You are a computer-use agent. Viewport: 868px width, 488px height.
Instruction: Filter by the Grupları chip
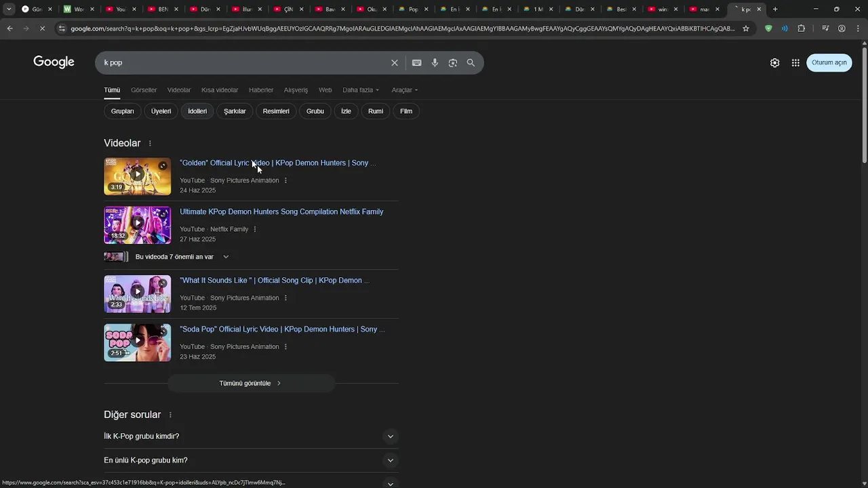tap(123, 111)
